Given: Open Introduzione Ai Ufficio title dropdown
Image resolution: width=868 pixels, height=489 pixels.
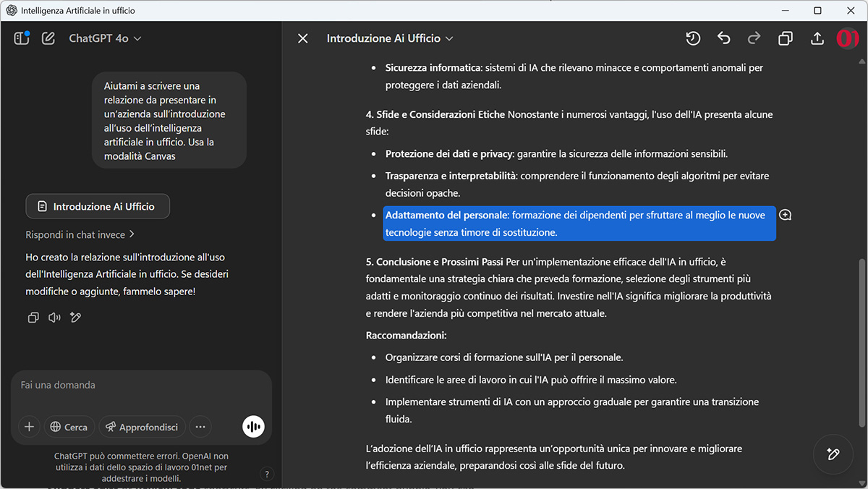Looking at the screenshot, I should (391, 38).
